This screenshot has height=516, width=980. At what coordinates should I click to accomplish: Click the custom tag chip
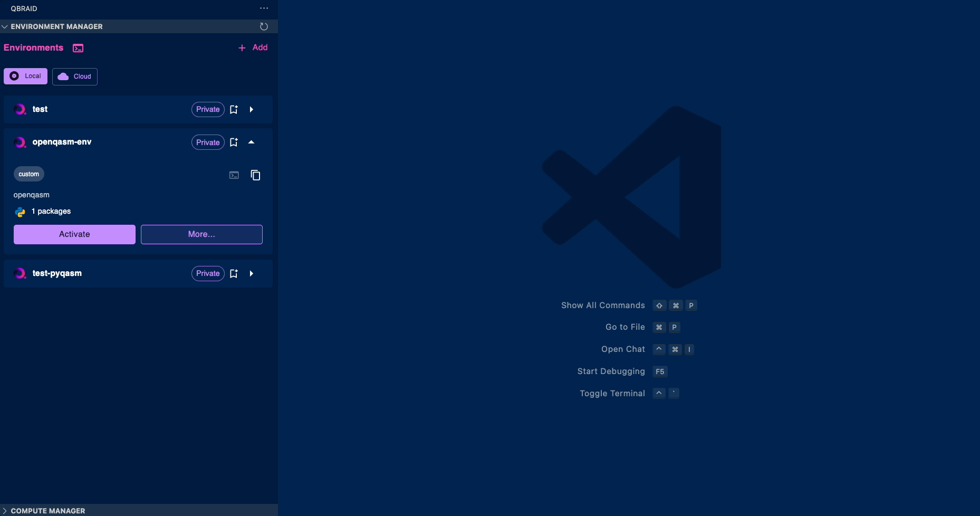pyautogui.click(x=29, y=174)
